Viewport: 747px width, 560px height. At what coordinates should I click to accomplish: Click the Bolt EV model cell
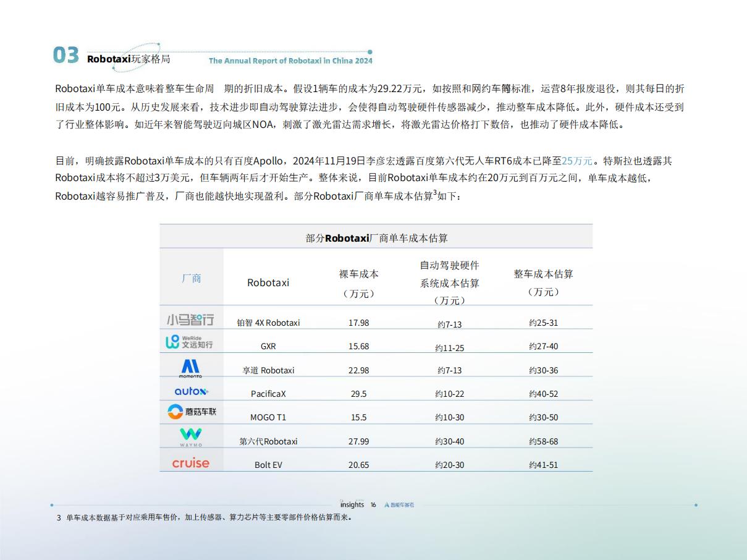coord(268,465)
